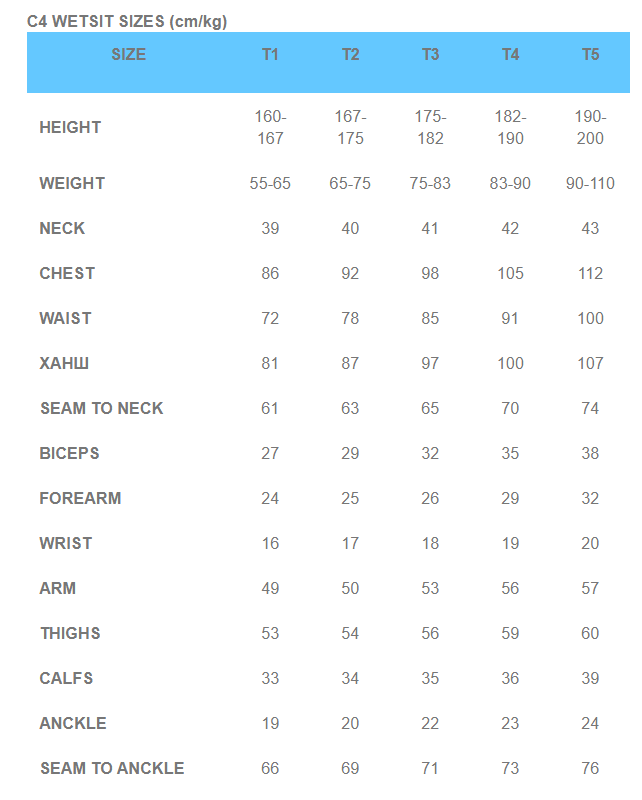This screenshot has height=800, width=642.
Task: Click the WEIGHT row label
Action: (x=72, y=184)
